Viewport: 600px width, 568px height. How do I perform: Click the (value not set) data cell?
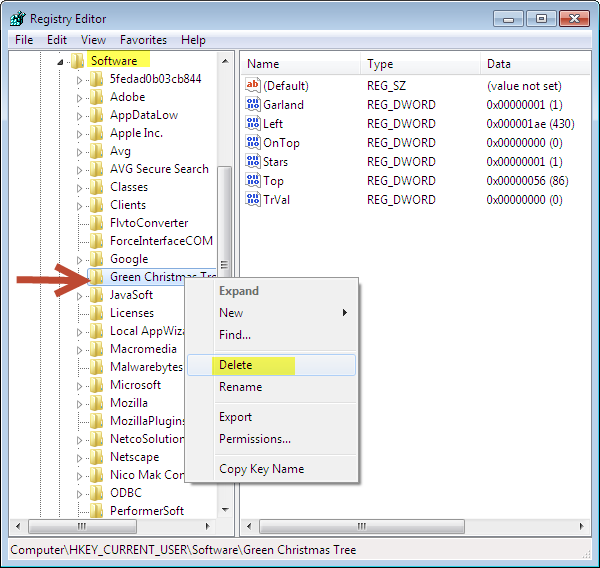click(x=524, y=86)
